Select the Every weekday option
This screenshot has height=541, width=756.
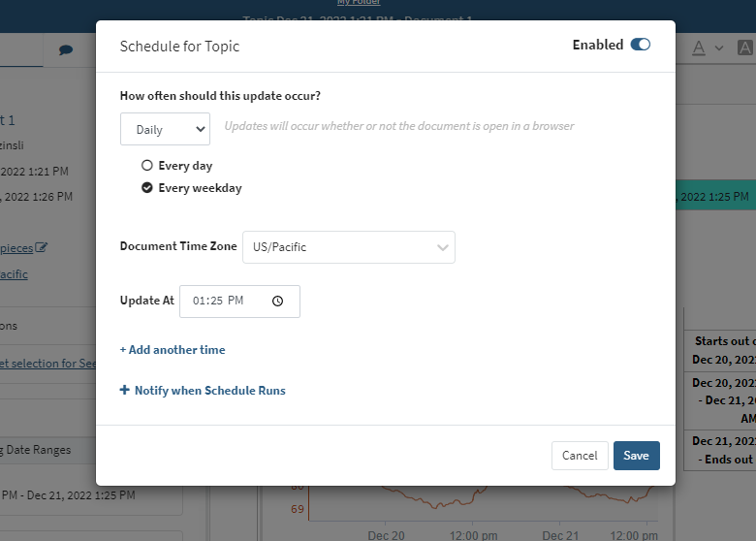point(147,188)
